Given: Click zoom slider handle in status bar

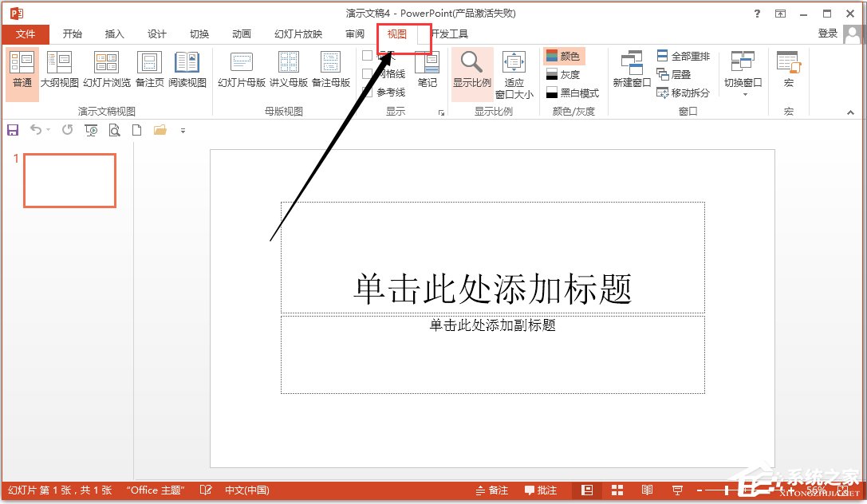Looking at the screenshot, I should pyautogui.click(x=726, y=490).
